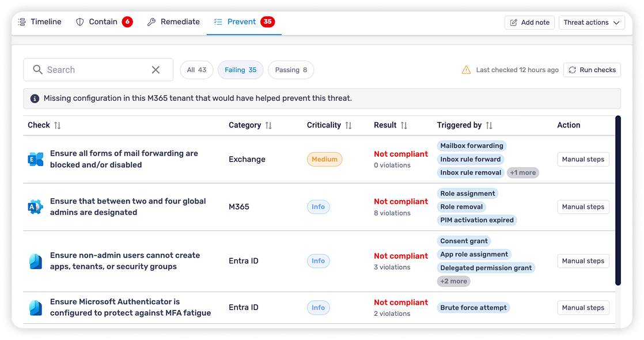The height and width of the screenshot is (340, 644).
Task: Click the Medium criticality badge
Action: click(324, 160)
